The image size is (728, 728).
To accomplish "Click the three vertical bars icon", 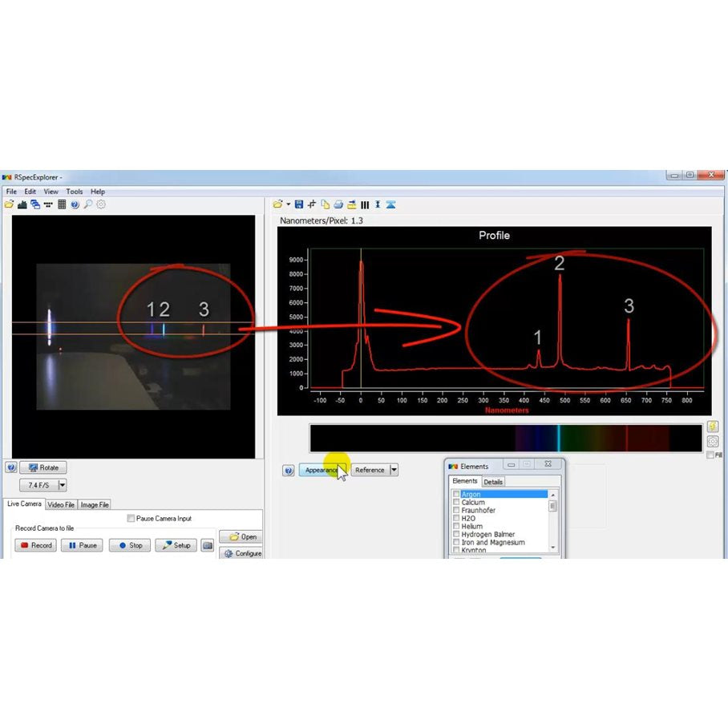I will 365,204.
